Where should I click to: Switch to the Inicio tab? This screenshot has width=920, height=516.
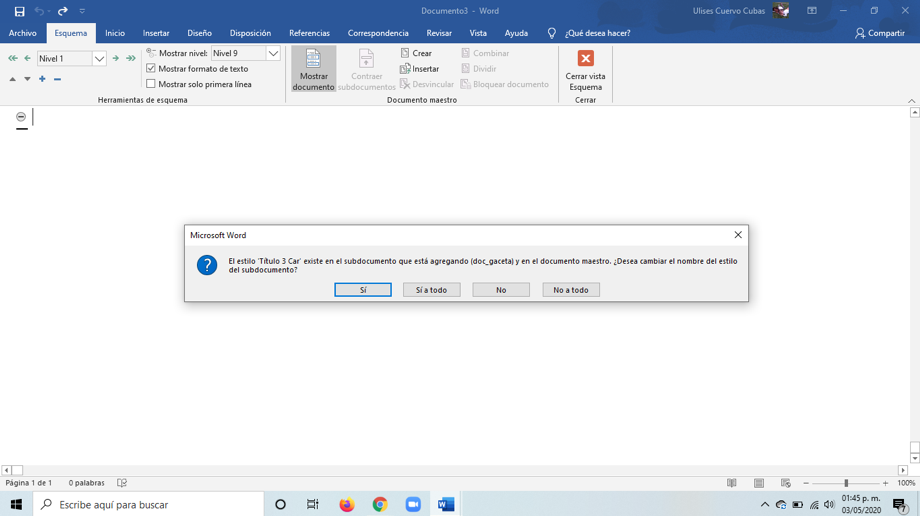coord(115,33)
